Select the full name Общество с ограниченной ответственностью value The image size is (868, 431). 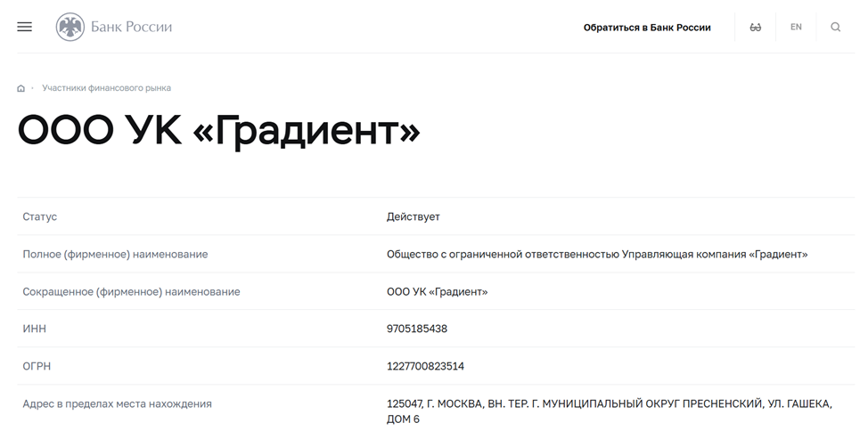click(597, 254)
